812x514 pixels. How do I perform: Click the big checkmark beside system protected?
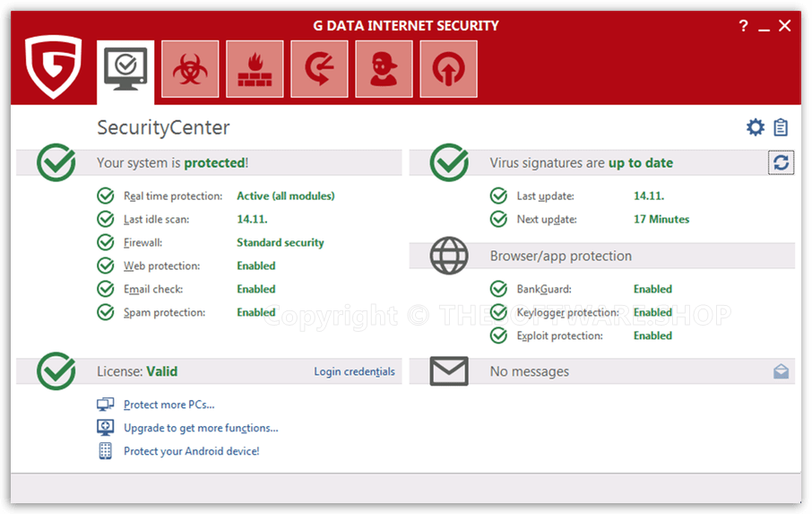[x=56, y=162]
